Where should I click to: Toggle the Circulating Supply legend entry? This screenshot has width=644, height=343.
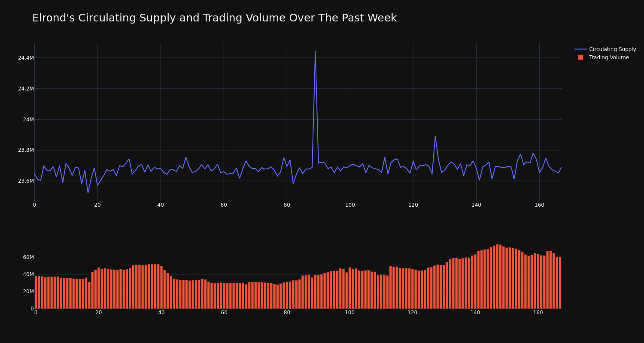[605, 49]
